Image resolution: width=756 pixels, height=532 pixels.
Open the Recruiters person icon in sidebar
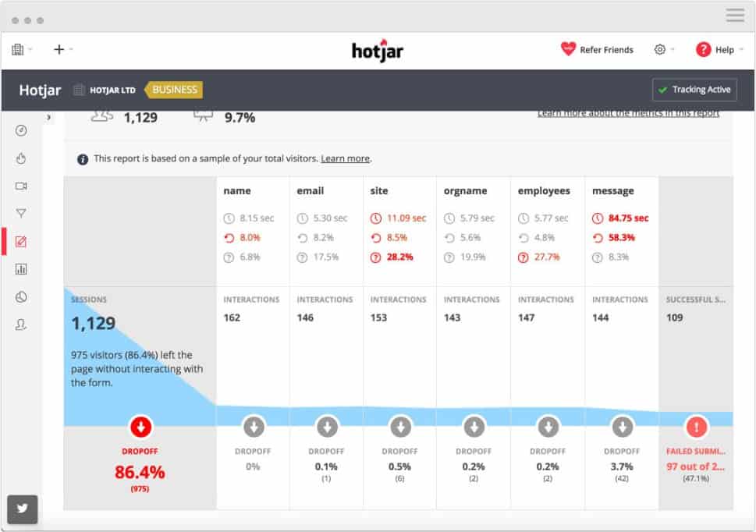click(21, 325)
